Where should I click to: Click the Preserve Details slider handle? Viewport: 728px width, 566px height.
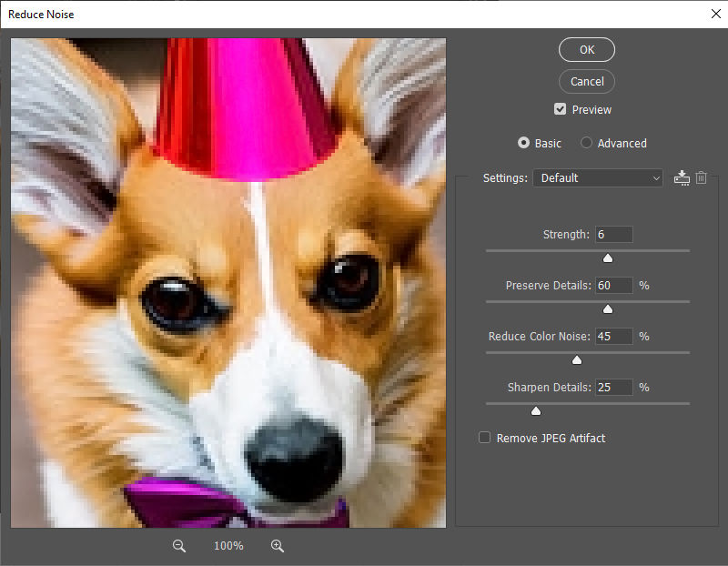(x=608, y=309)
